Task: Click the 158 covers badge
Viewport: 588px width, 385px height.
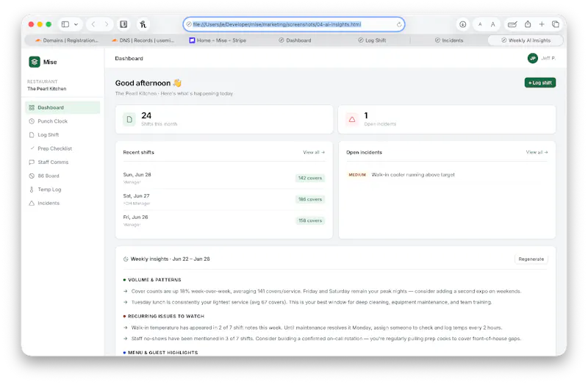Action: (310, 221)
